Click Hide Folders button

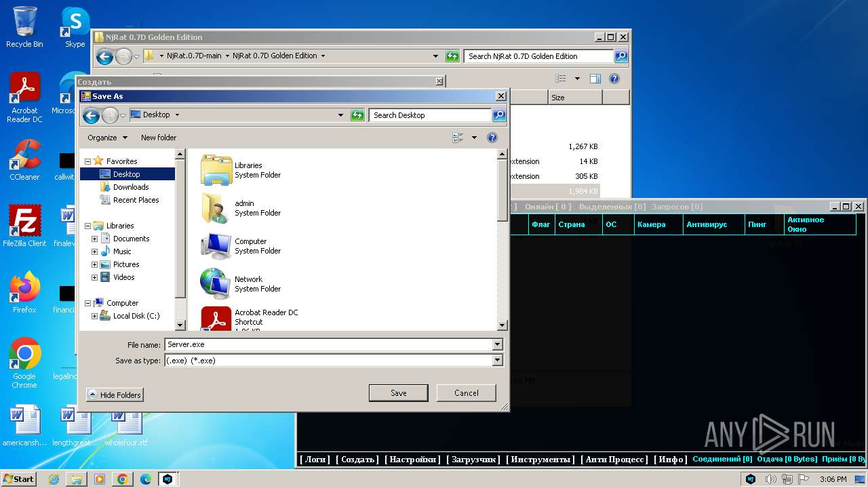pos(115,394)
